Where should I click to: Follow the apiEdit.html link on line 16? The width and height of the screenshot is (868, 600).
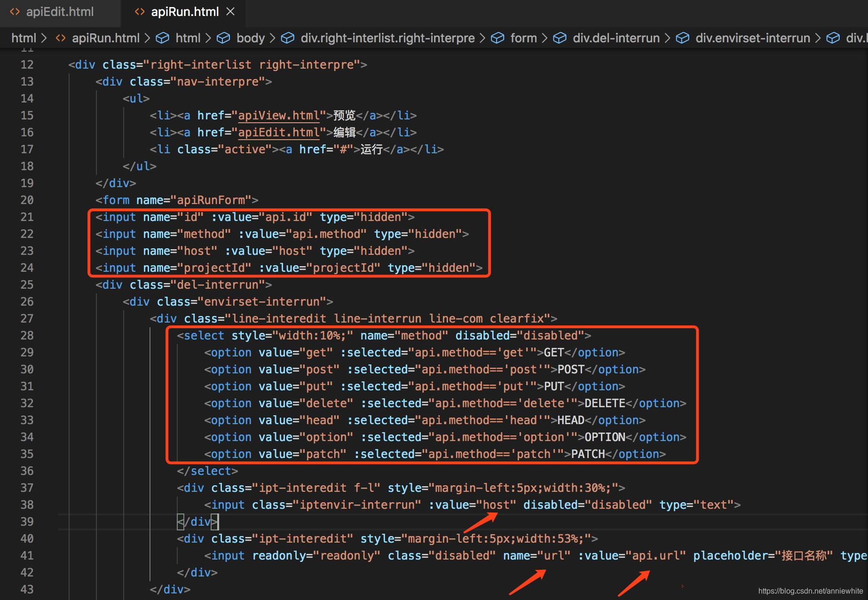pos(279,133)
